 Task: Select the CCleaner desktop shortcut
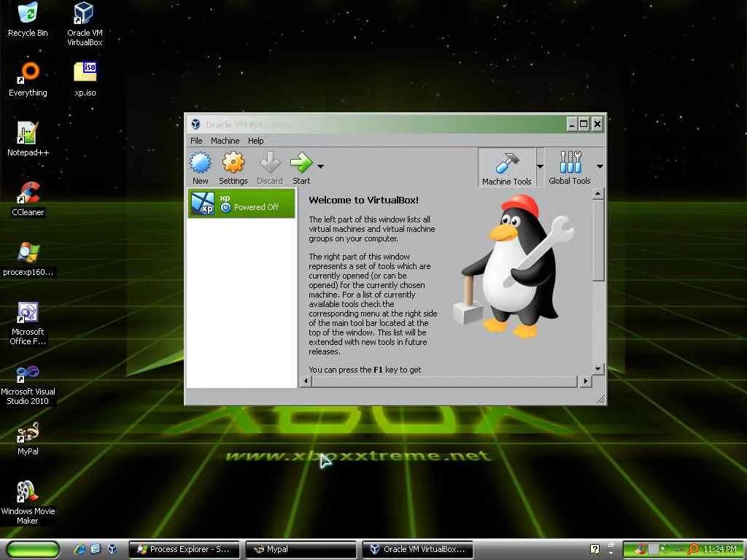tap(28, 199)
